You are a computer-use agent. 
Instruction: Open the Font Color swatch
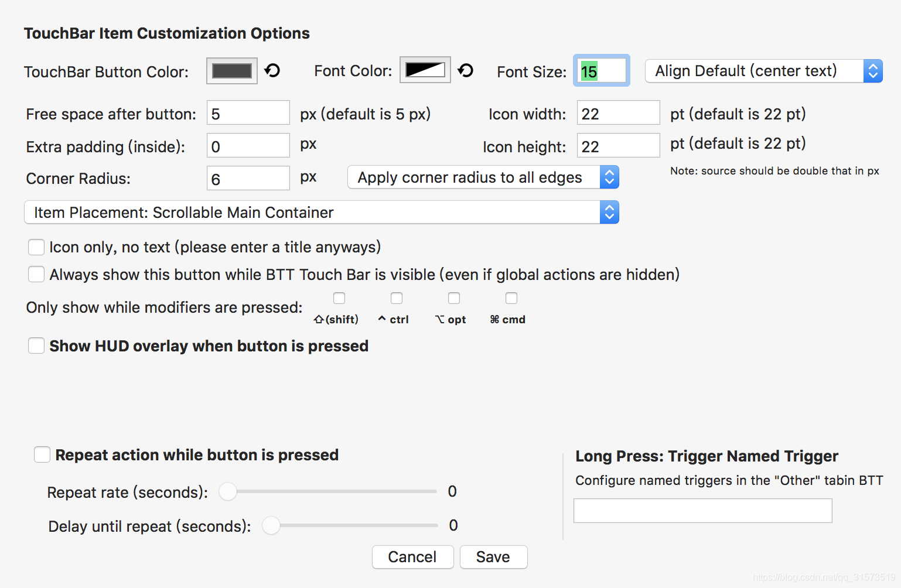(x=425, y=70)
